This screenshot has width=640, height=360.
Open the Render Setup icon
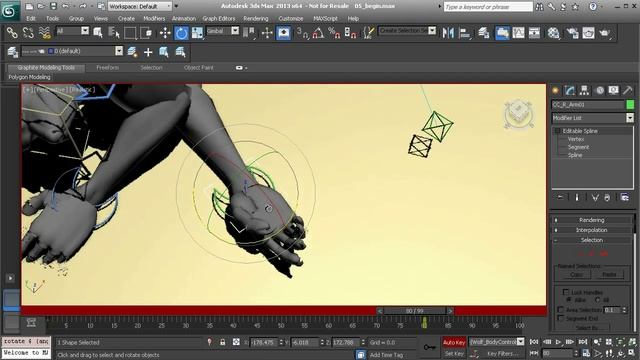572,33
